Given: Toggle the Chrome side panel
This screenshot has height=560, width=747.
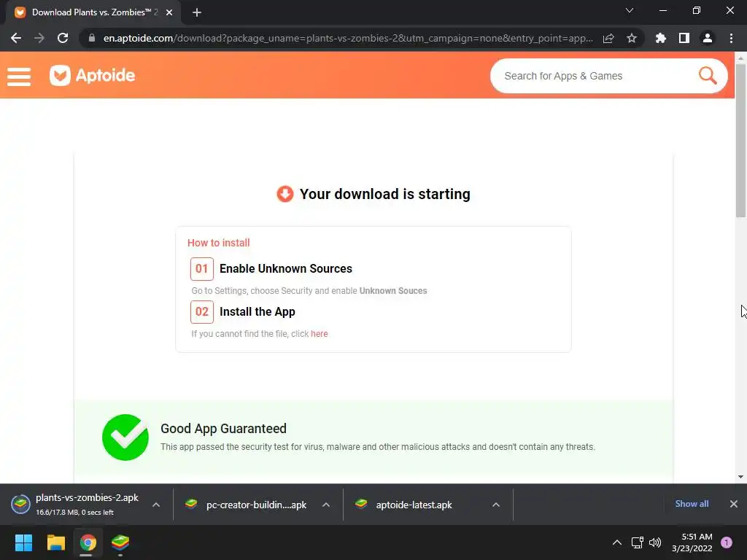Looking at the screenshot, I should click(684, 38).
